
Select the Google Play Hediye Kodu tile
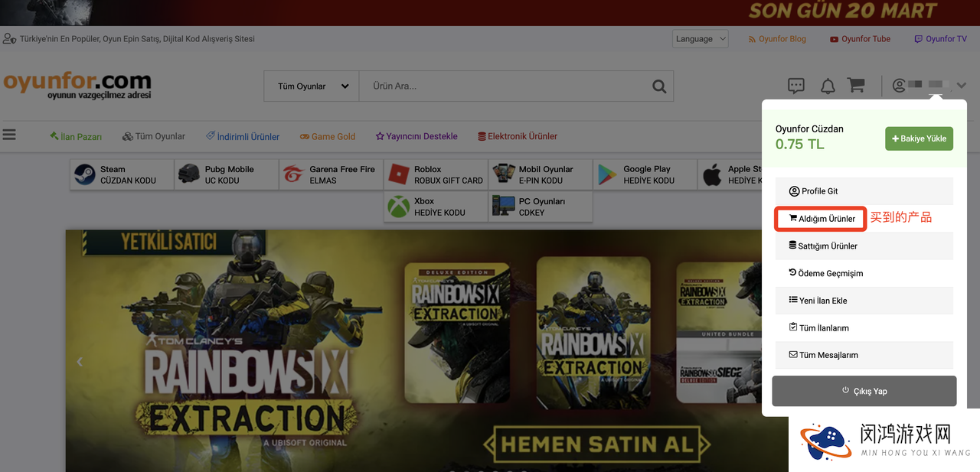click(645, 174)
